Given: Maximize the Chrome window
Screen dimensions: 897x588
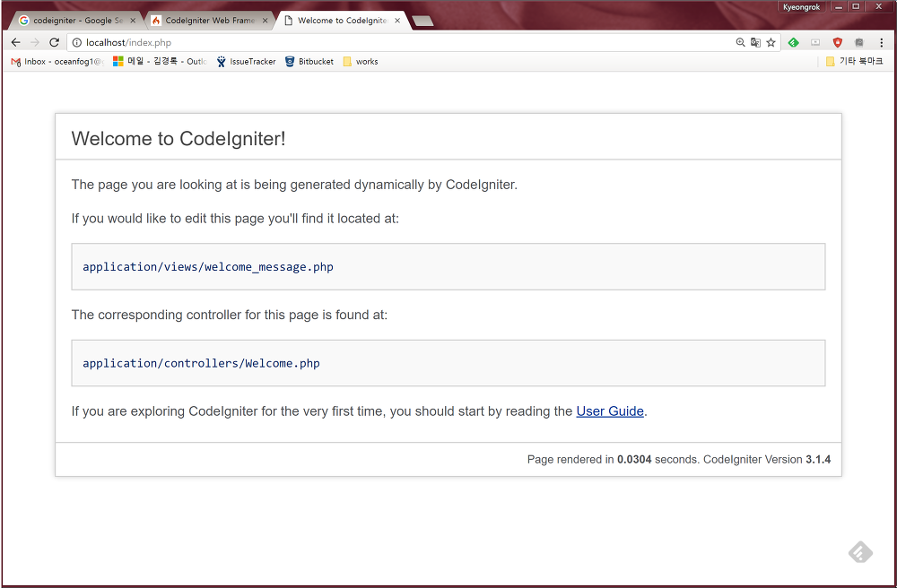Looking at the screenshot, I should point(856,7).
